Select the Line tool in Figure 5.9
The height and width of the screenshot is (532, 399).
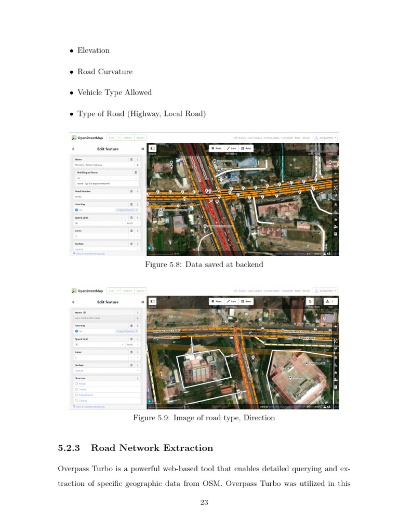231,301
